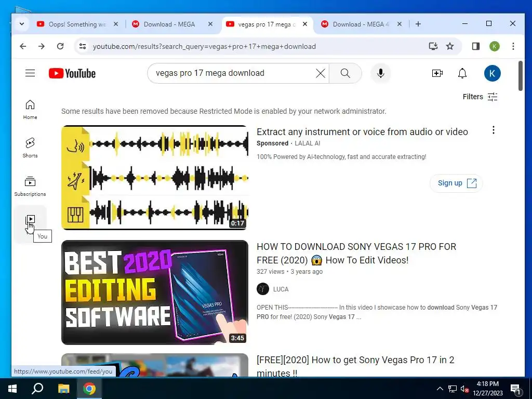Play the Best 2020 Editing Software thumbnail

pos(155,292)
